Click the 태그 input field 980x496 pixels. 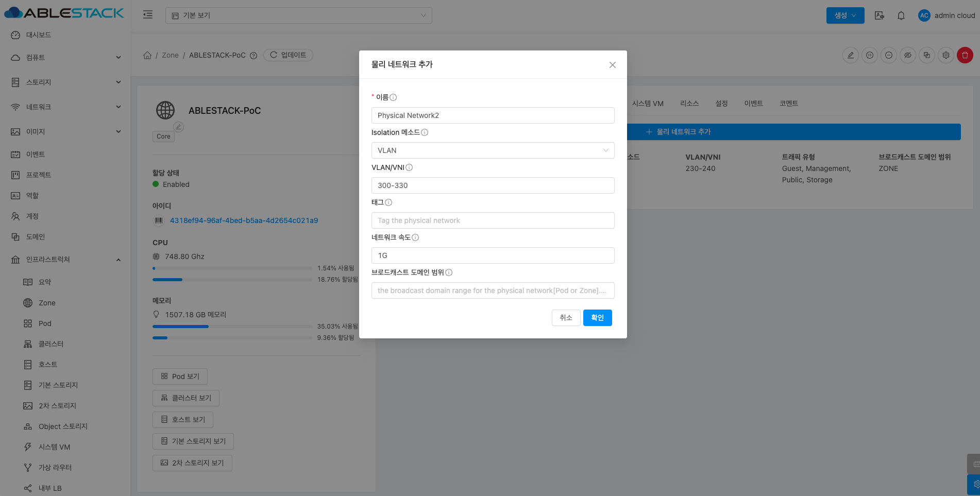[492, 220]
